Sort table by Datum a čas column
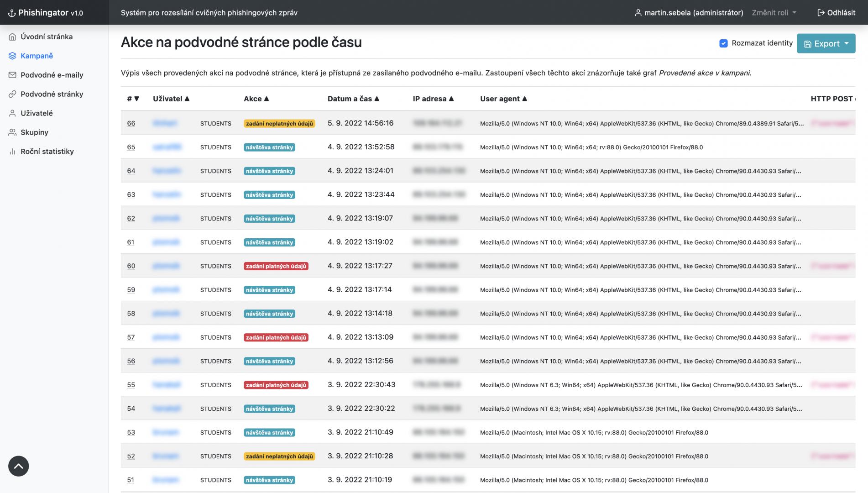868x493 pixels. click(x=353, y=99)
